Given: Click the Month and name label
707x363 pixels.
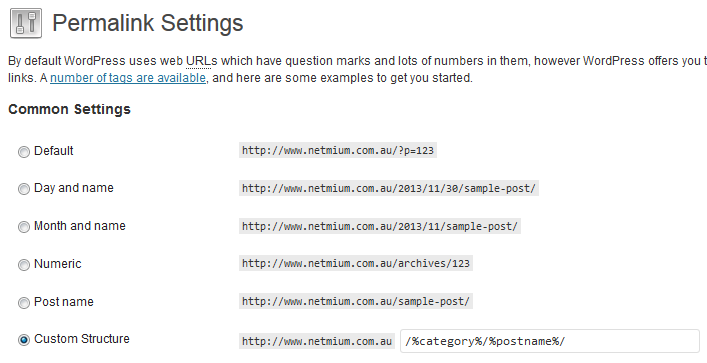Looking at the screenshot, I should (80, 226).
